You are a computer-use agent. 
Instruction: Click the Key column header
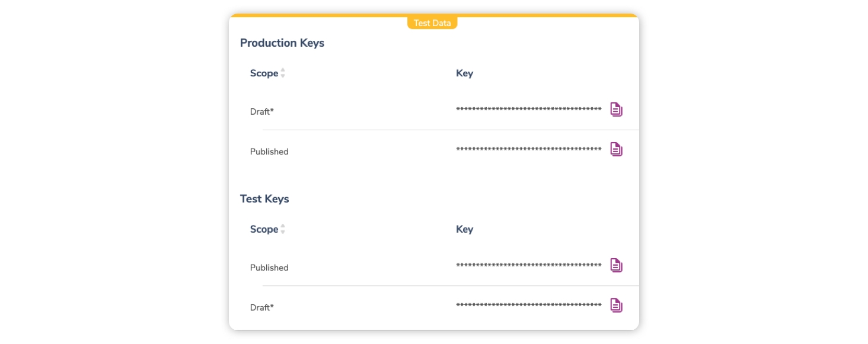[x=465, y=73]
